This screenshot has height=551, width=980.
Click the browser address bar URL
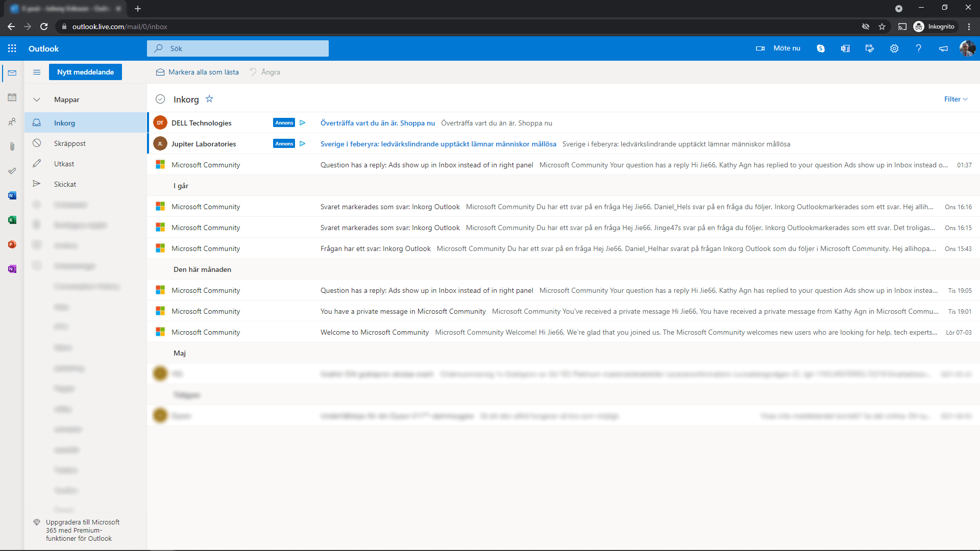click(119, 27)
